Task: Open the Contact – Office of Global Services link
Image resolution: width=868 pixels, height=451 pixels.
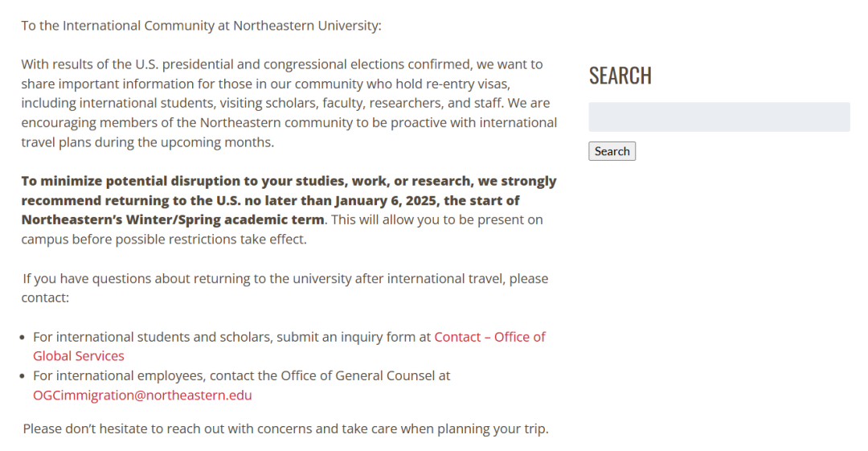Action: 289,346
